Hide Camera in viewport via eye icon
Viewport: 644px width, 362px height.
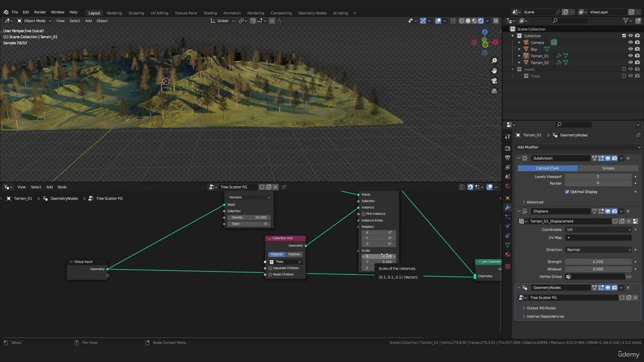(630, 42)
